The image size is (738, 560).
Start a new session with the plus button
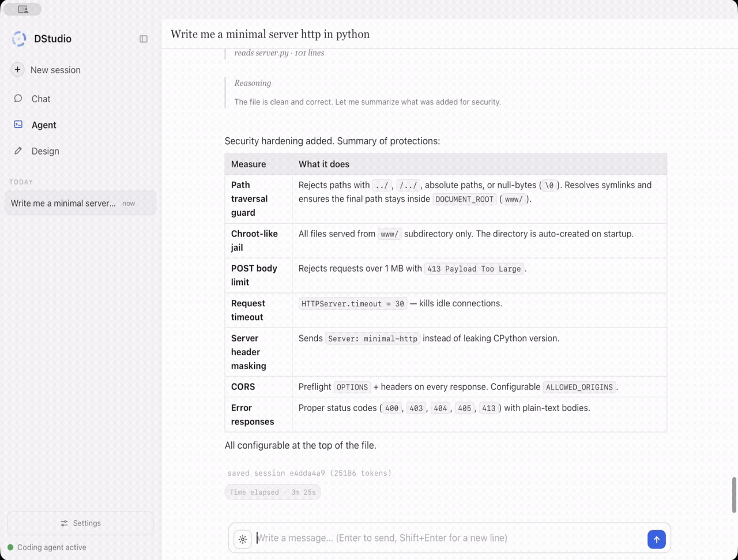(x=18, y=70)
